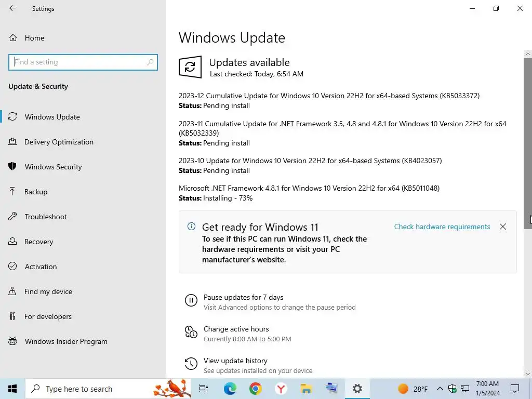
Task: Click the Windows Security shield sidebar icon
Action: pos(12,167)
